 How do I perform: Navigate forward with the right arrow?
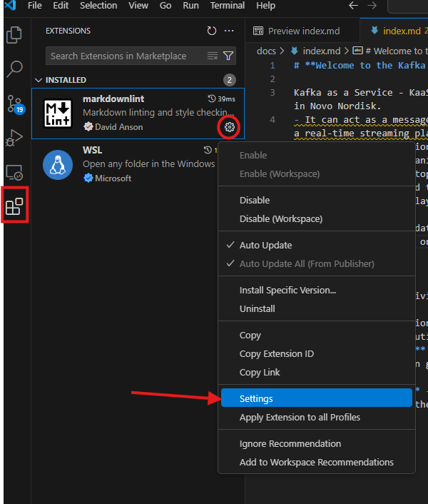click(372, 6)
